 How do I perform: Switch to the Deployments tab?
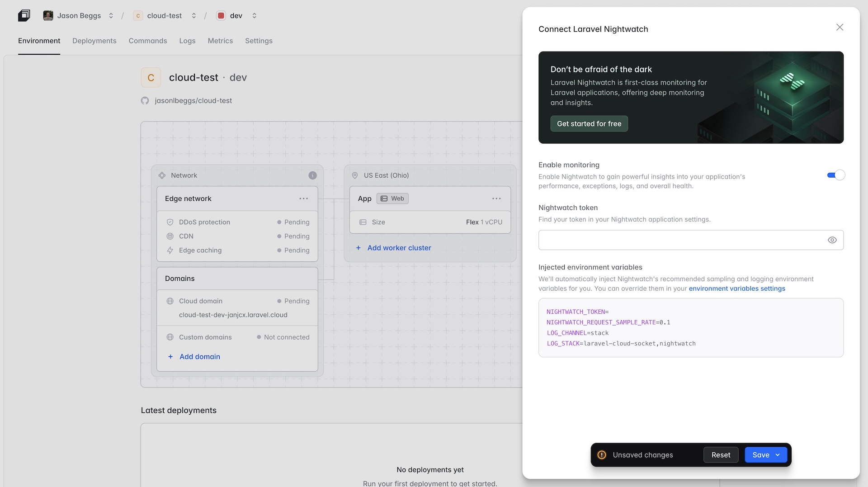point(94,41)
